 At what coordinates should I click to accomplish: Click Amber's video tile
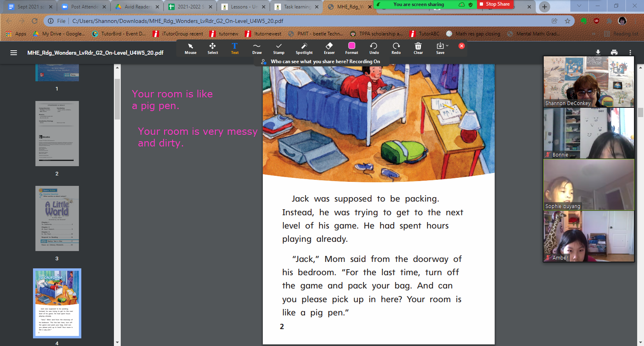coord(589,236)
